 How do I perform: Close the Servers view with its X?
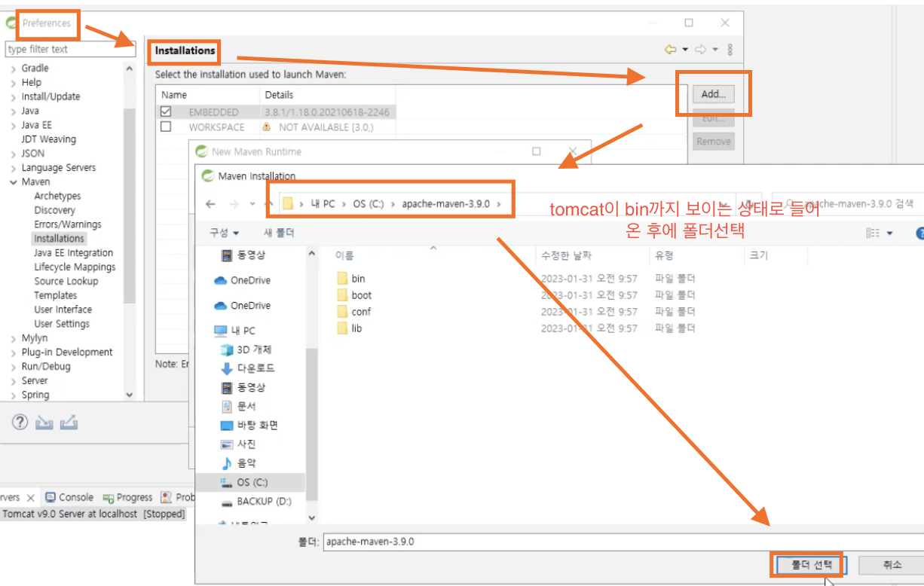pos(30,498)
